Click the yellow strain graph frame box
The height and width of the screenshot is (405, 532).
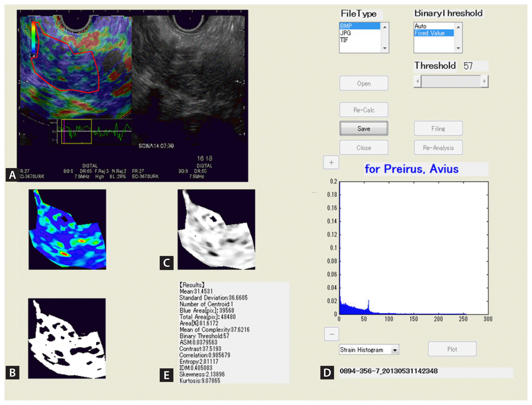77,131
